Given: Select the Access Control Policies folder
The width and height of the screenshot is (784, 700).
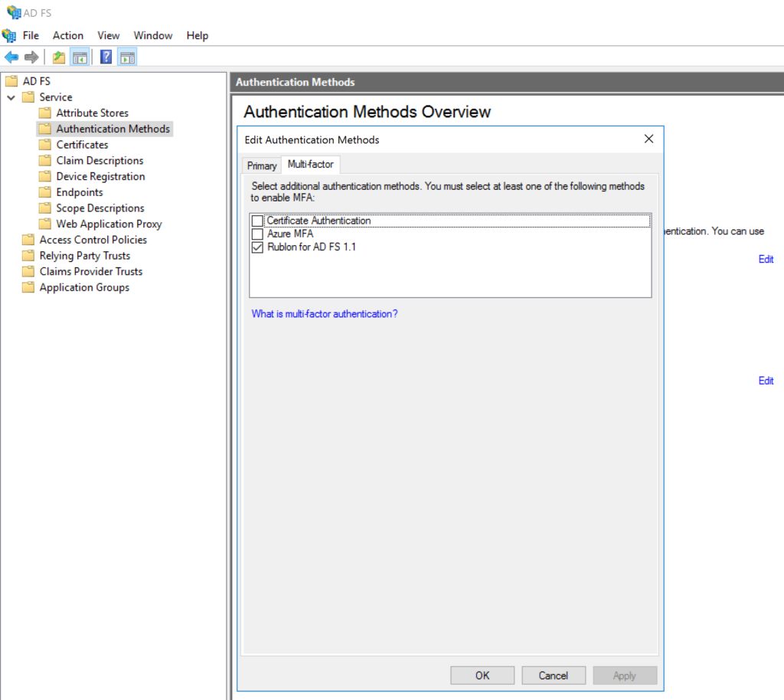Looking at the screenshot, I should (93, 240).
